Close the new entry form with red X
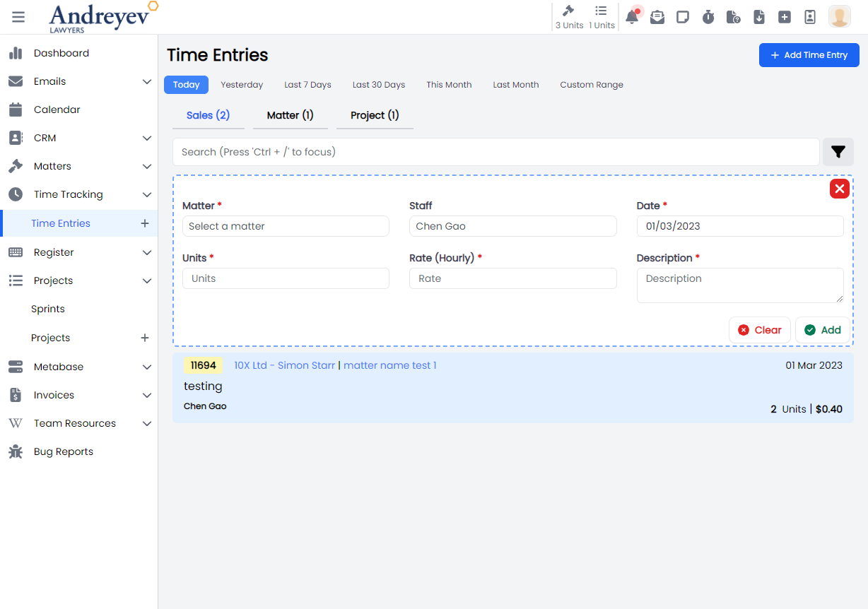This screenshot has height=609, width=868. 839,189
